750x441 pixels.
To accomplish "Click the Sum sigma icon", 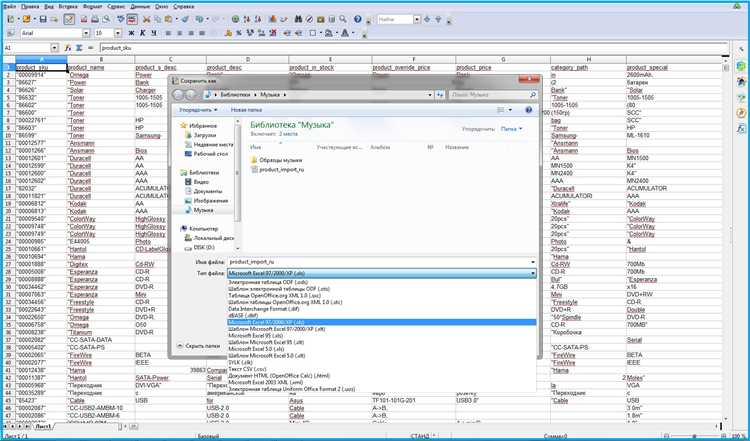I will pyautogui.click(x=79, y=48).
